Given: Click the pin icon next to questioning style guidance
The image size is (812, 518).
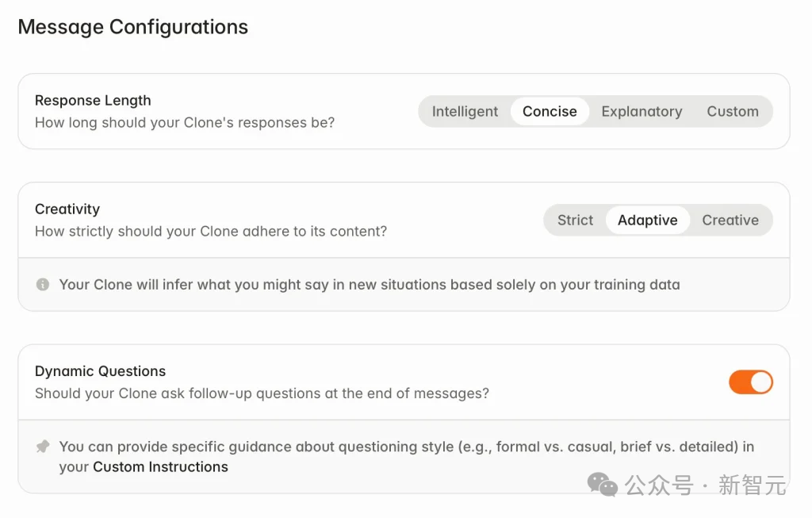Looking at the screenshot, I should pyautogui.click(x=43, y=447).
